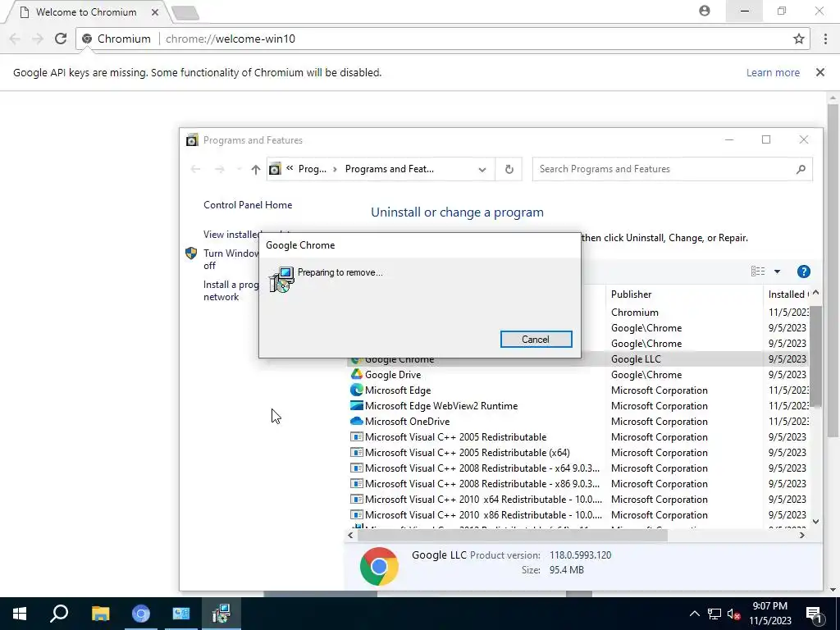
Task: Select the Microsoft Edge program row
Action: (x=578, y=390)
